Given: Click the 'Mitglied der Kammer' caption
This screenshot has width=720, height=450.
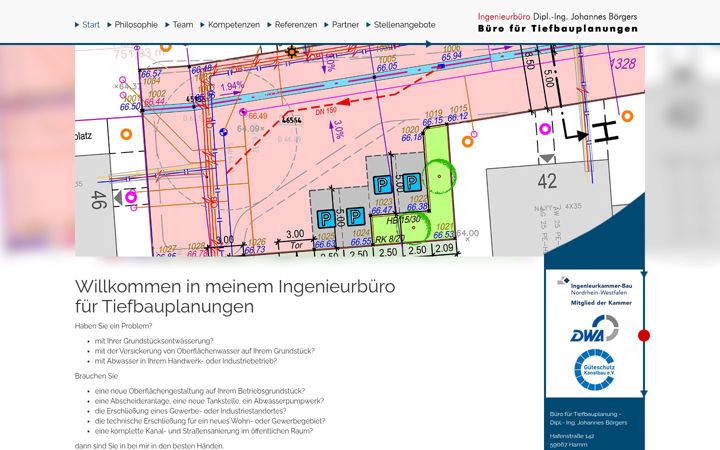Looking at the screenshot, I should click(601, 303).
